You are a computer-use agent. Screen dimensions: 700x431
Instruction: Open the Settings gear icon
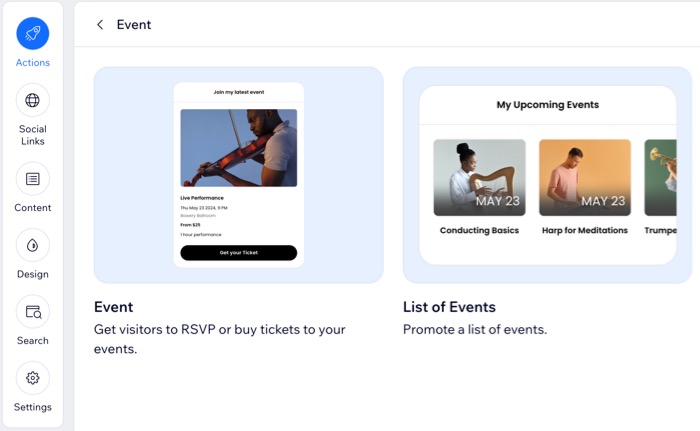click(33, 378)
